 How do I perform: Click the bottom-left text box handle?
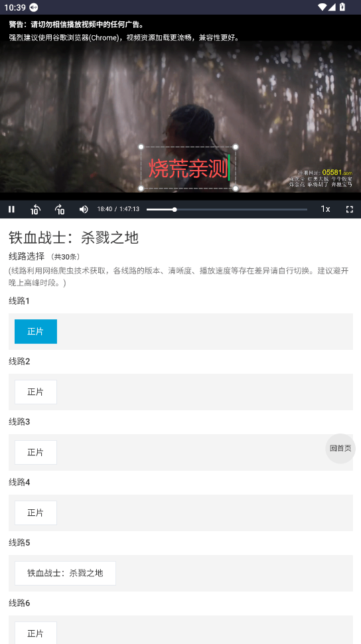click(x=141, y=189)
